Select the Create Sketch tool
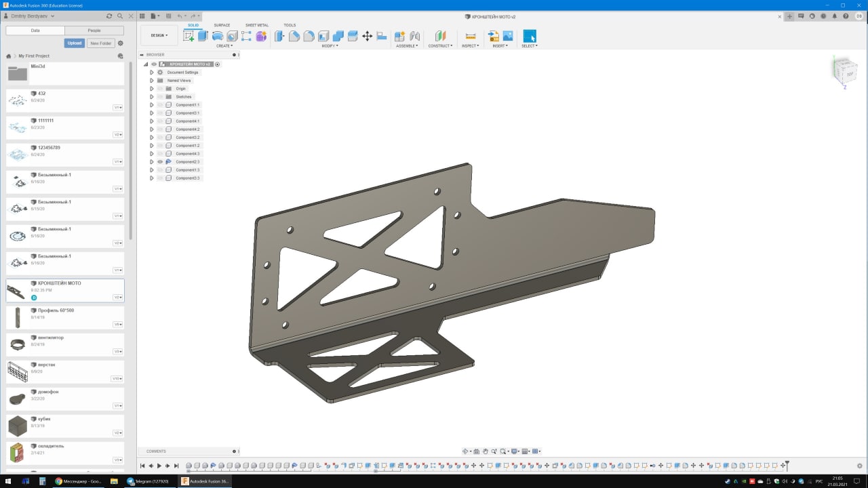The height and width of the screenshot is (488, 868). point(189,36)
